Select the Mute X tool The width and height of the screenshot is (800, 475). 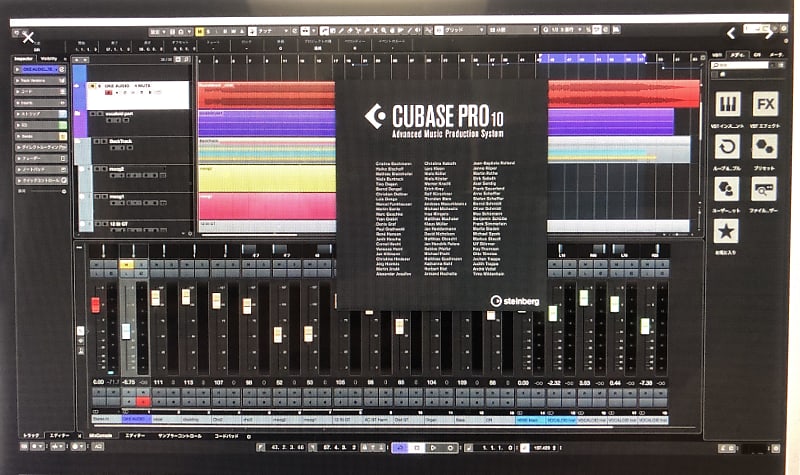pyautogui.click(x=375, y=31)
